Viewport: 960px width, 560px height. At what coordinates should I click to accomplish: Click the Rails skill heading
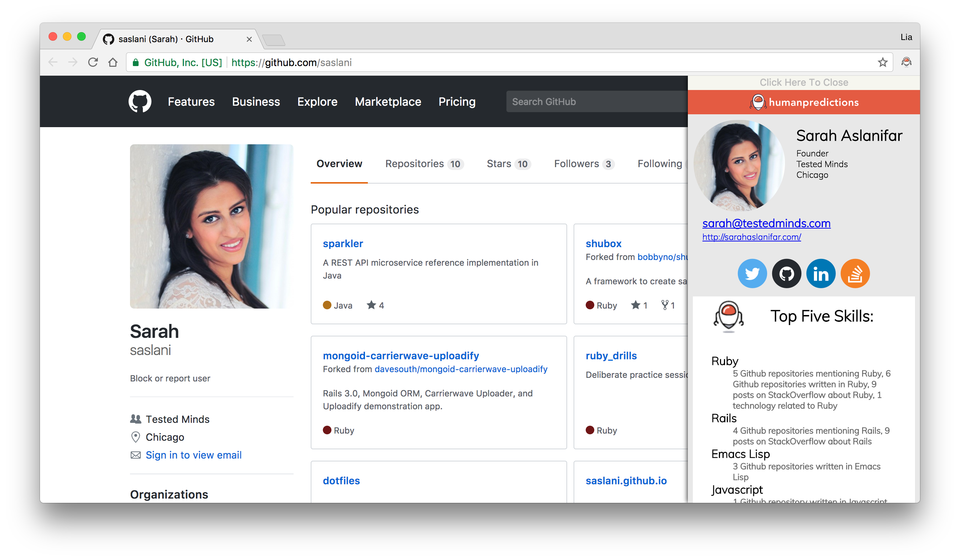[x=724, y=418]
